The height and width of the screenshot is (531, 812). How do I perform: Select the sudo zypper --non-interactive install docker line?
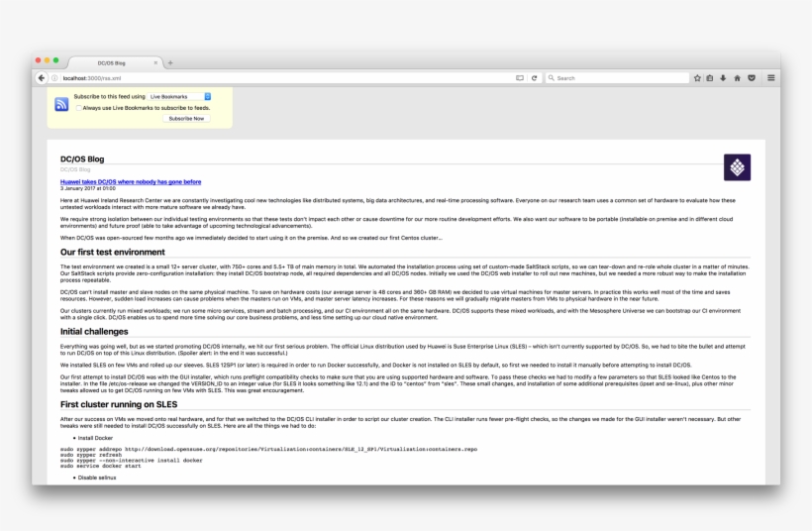click(x=131, y=460)
